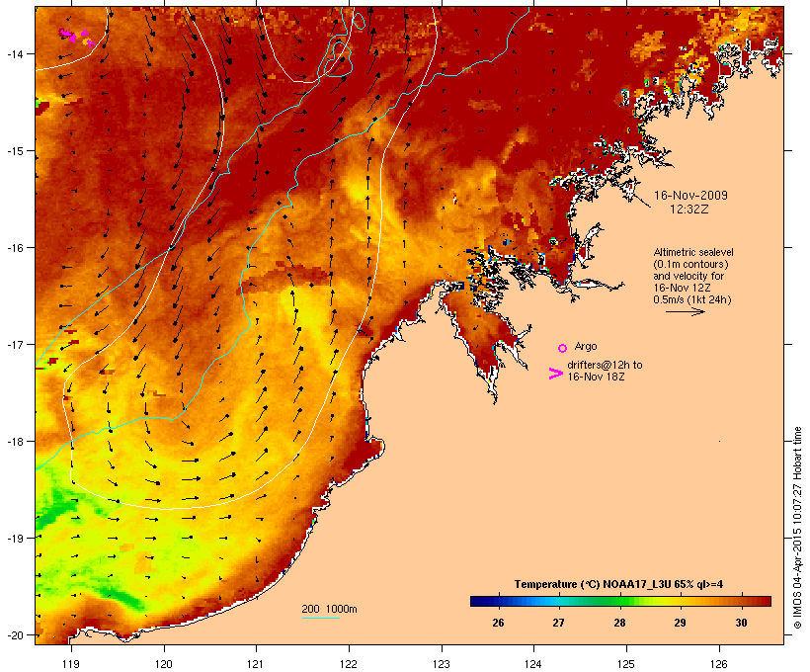The image size is (810, 672).
Task: Click the '16-Nov 18Z' drifter legend text
Action: pyautogui.click(x=596, y=377)
